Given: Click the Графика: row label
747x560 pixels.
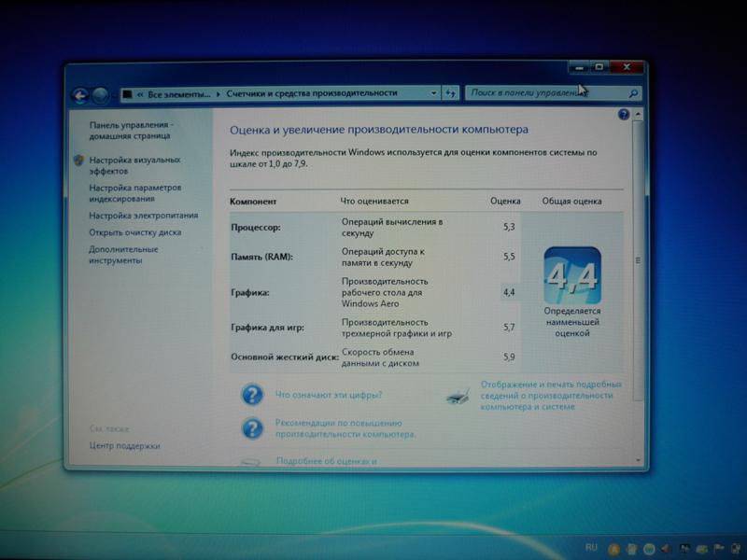Looking at the screenshot, I should tap(250, 292).
